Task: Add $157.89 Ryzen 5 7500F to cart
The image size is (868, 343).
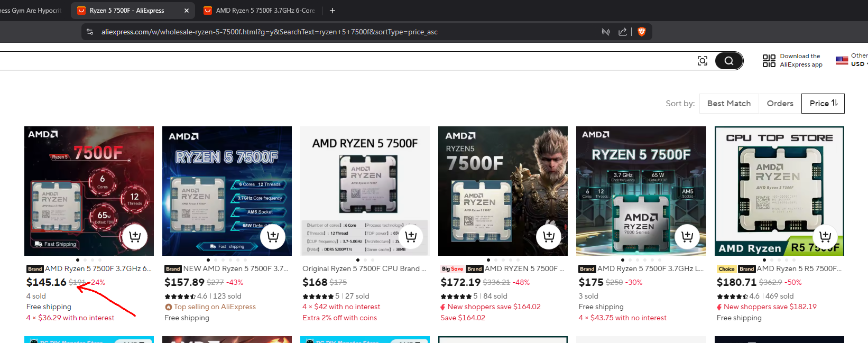Action: click(273, 236)
